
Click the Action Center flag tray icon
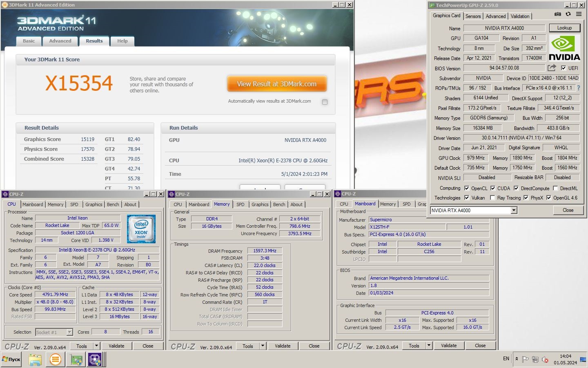525,359
